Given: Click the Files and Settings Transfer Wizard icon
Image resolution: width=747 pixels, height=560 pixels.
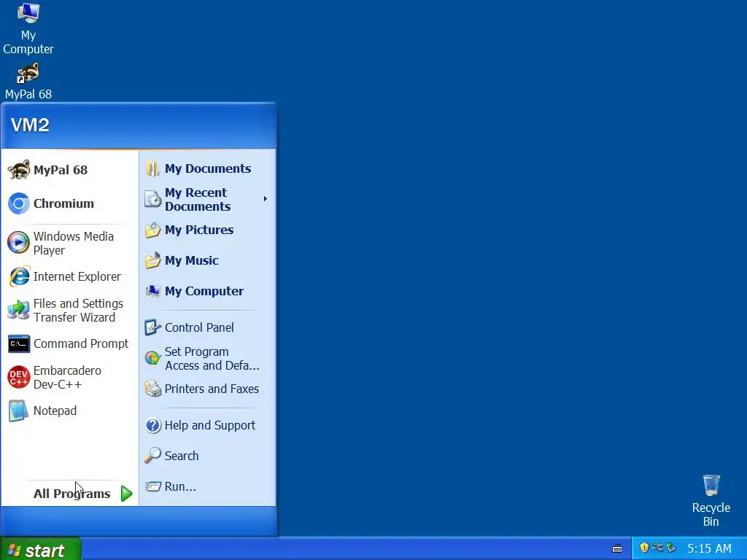Looking at the screenshot, I should pos(18,311).
